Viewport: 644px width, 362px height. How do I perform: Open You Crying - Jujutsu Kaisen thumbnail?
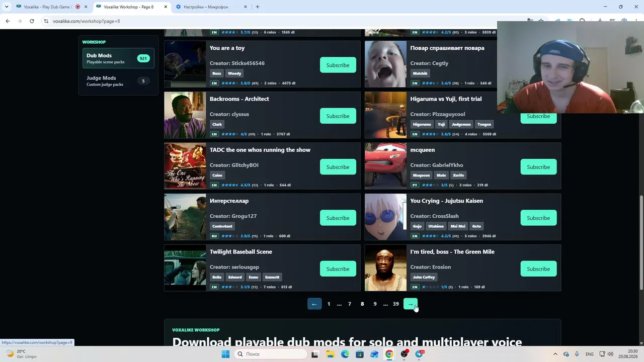point(385,217)
